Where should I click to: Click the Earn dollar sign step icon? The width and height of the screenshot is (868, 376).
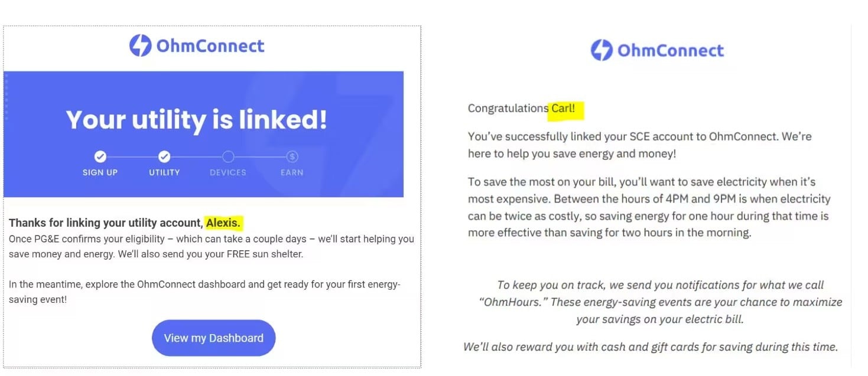point(292,156)
